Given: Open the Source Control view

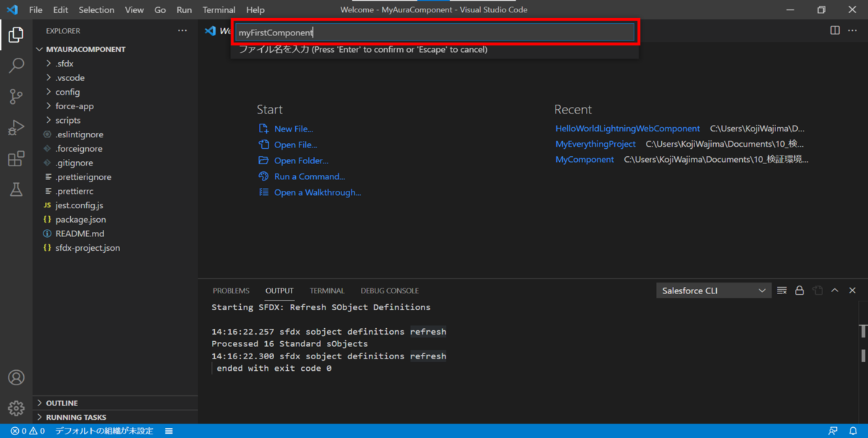Looking at the screenshot, I should 16,97.
